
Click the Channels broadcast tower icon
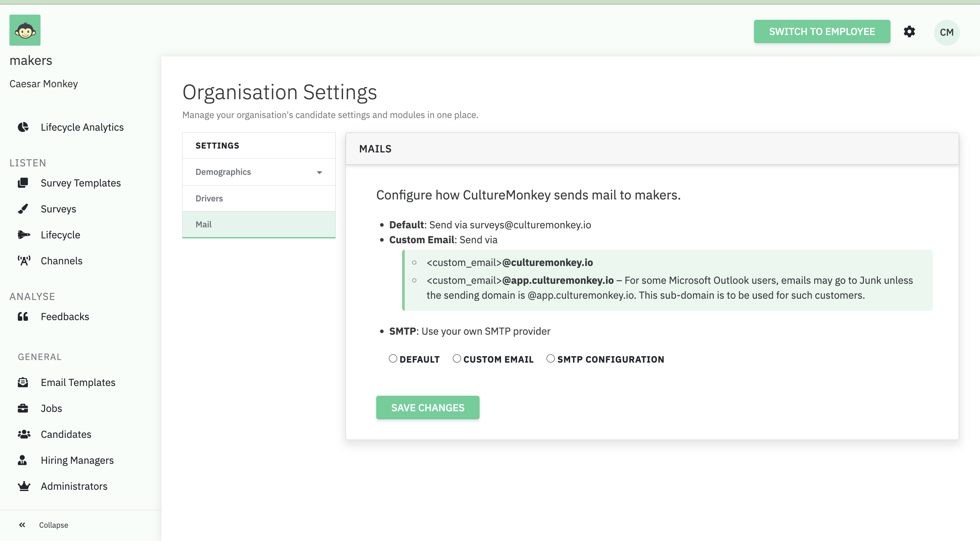(24, 261)
